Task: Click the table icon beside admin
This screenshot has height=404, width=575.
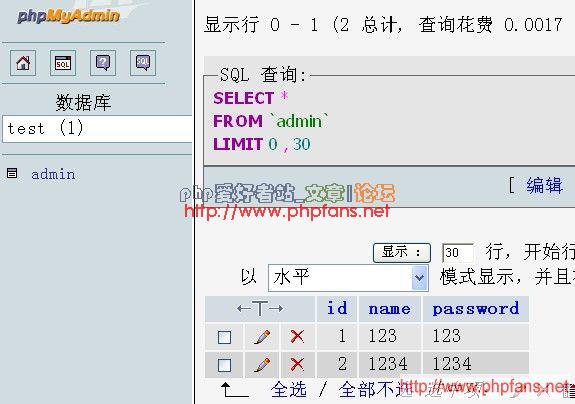Action: tap(12, 173)
